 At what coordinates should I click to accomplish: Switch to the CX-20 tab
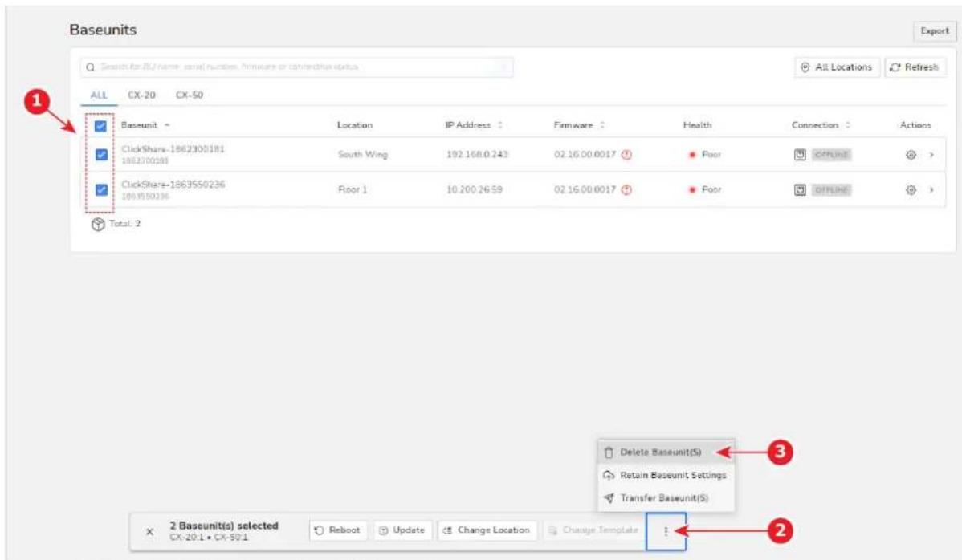tap(141, 95)
